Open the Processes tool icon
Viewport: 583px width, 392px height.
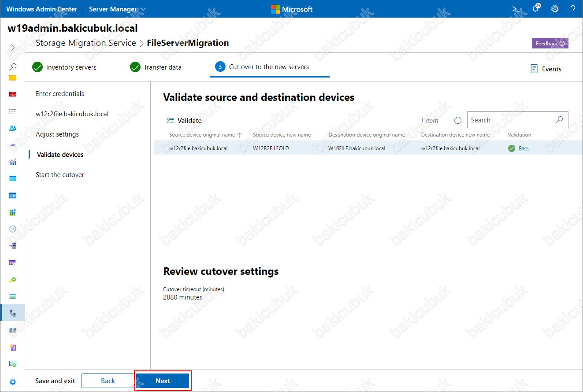click(13, 195)
